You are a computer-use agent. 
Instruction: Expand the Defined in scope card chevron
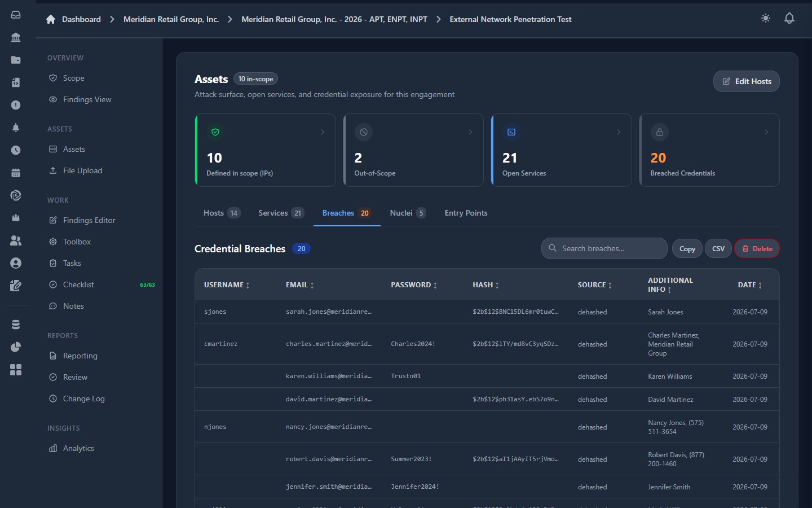(323, 132)
